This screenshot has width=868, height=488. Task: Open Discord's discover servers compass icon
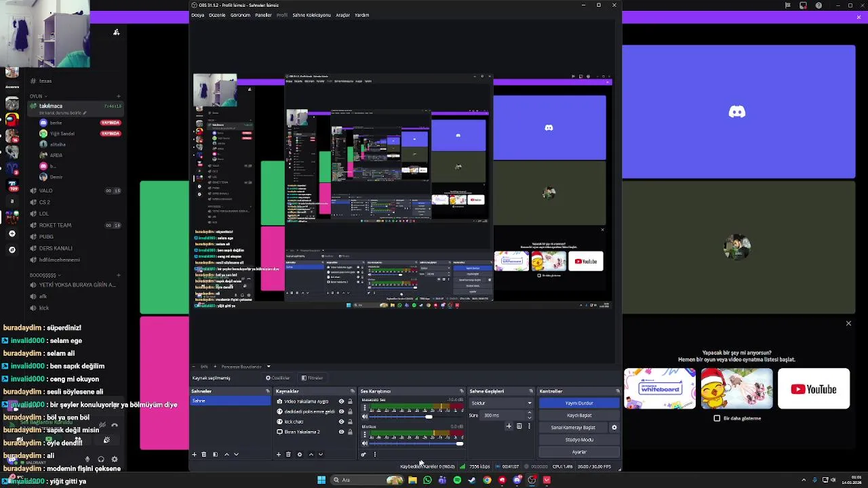[12, 249]
